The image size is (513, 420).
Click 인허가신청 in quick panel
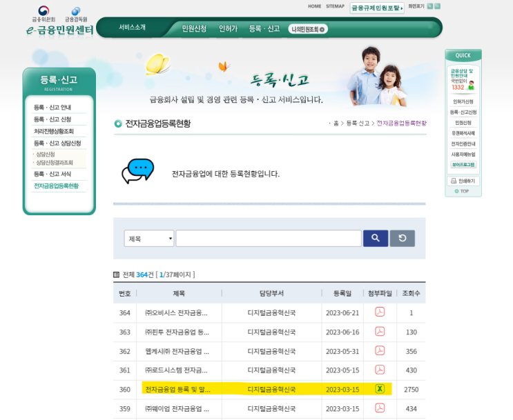pyautogui.click(x=463, y=101)
